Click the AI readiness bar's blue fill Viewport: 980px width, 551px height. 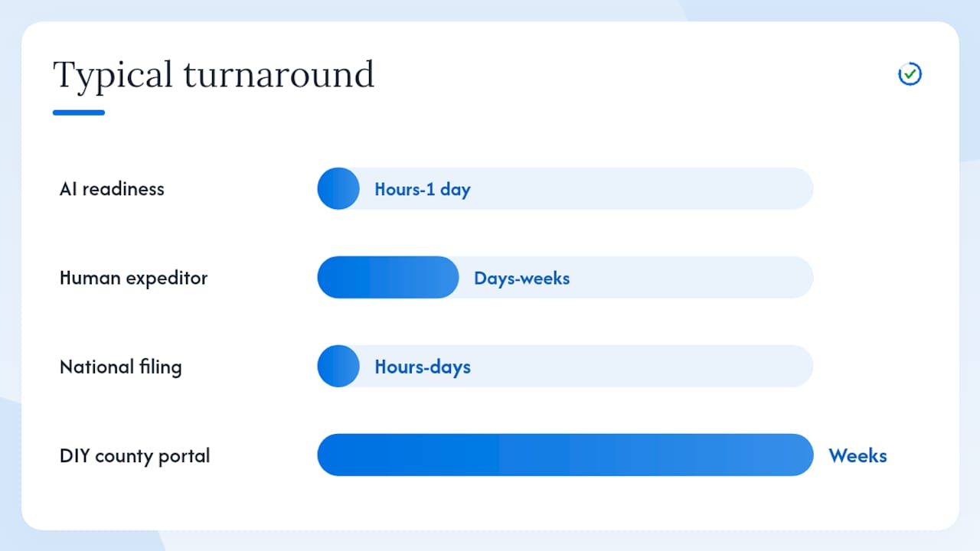pyautogui.click(x=338, y=188)
